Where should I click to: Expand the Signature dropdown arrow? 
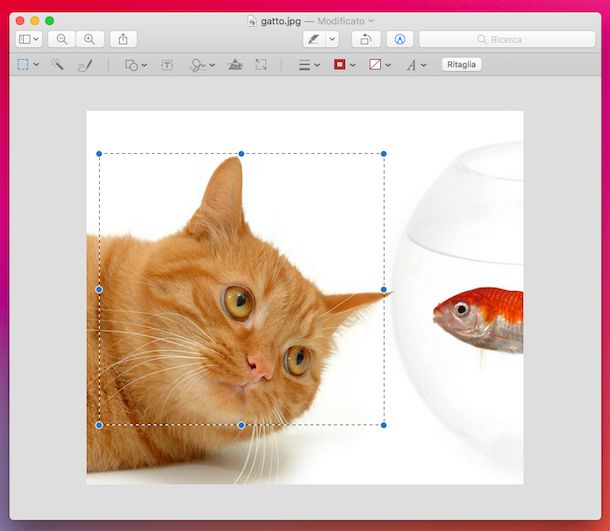click(212, 65)
